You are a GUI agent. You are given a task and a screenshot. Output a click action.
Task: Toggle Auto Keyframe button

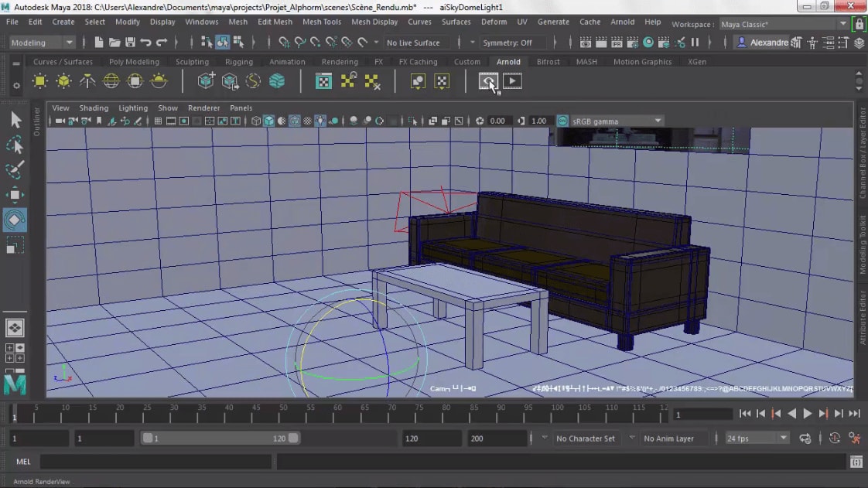pos(834,439)
